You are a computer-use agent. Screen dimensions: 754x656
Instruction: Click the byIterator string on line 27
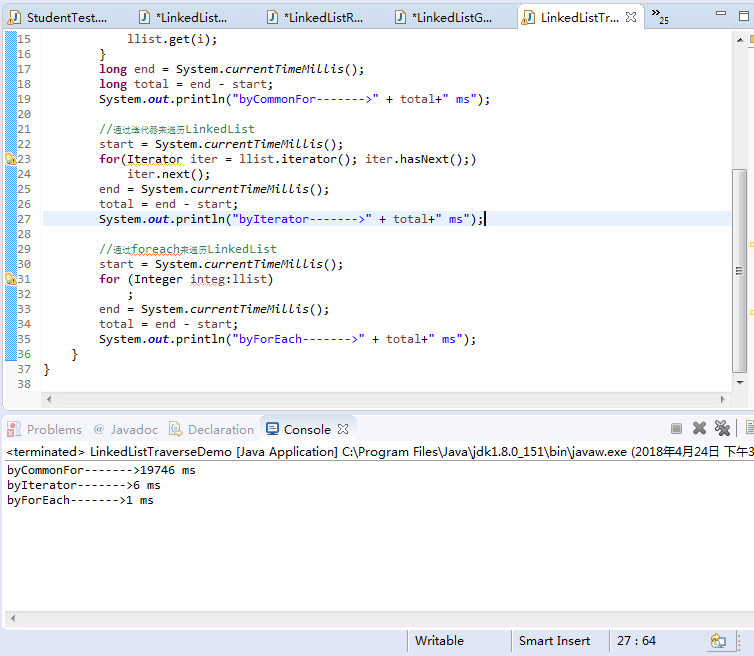[302, 219]
